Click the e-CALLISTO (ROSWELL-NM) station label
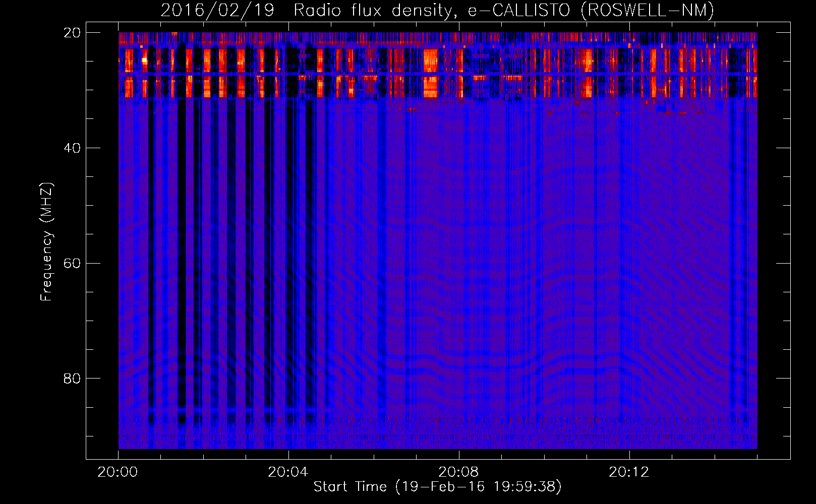The height and width of the screenshot is (504, 816). tap(591, 10)
